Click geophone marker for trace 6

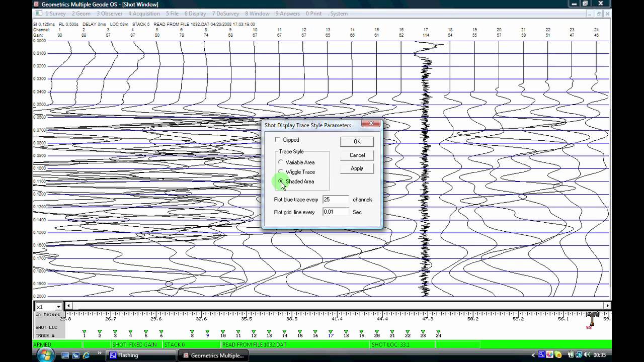(161, 332)
